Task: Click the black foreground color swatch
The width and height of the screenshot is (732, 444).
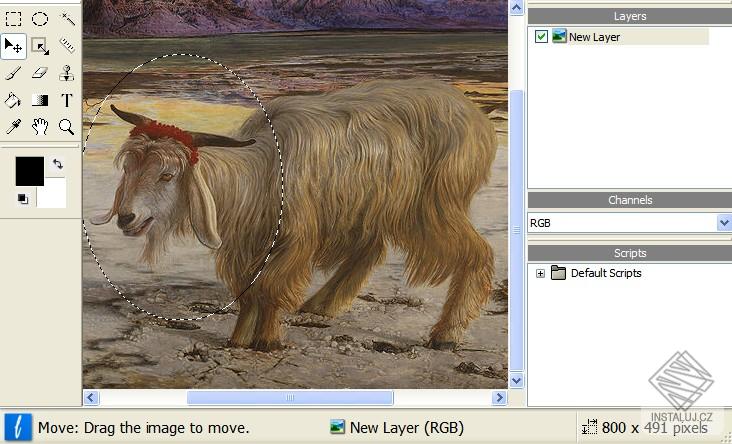Action: (29, 171)
